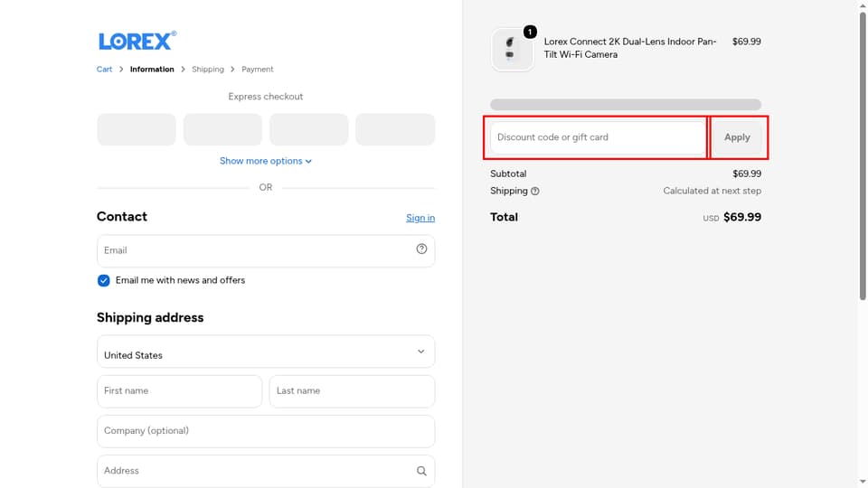Go back to Cart breadcrumb
The height and width of the screenshot is (488, 868).
coord(104,70)
